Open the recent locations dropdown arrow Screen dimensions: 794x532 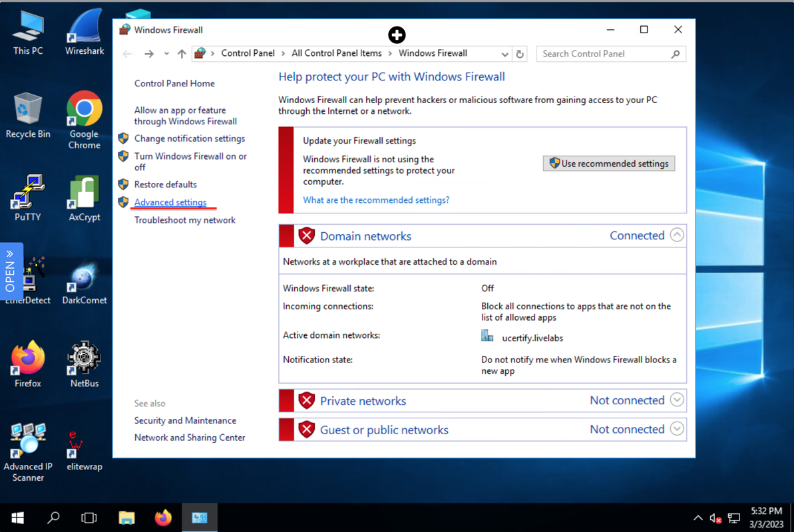[166, 54]
